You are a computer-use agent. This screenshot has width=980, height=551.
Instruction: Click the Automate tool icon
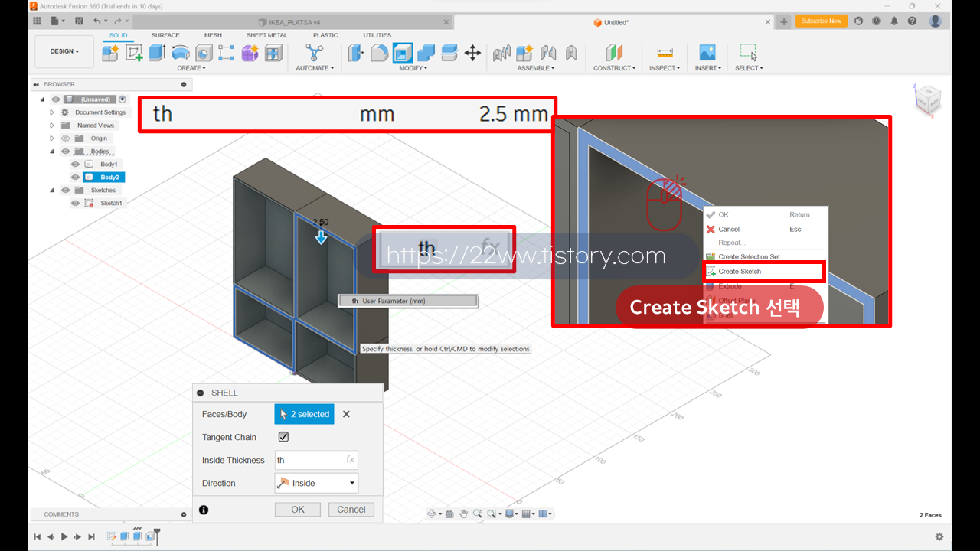(315, 52)
